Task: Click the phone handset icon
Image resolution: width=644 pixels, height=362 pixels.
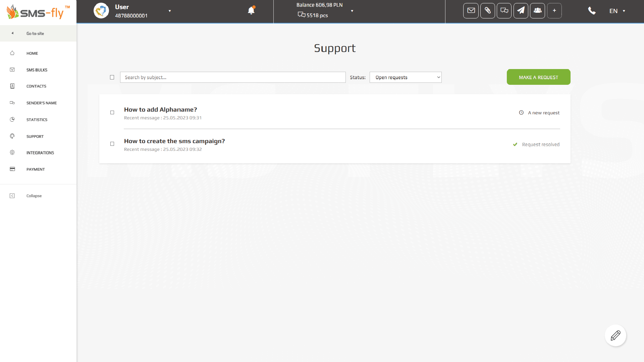Action: point(592,11)
